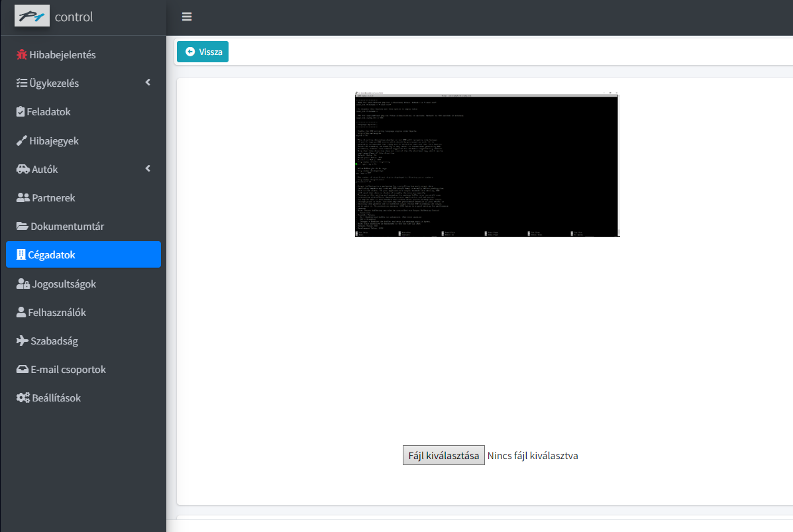This screenshot has width=793, height=532.
Task: Click the gears icon next to Beállítások
Action: [23, 398]
